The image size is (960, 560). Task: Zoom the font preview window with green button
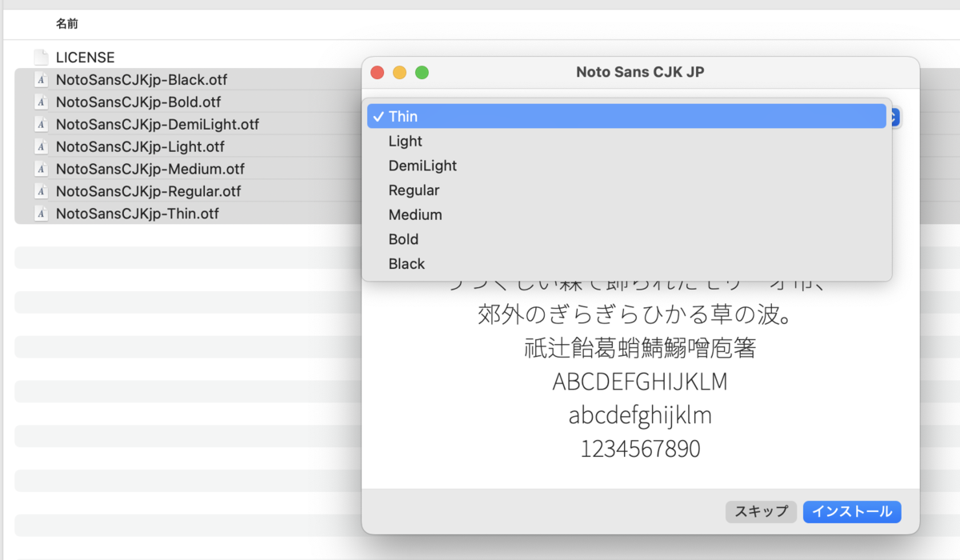pyautogui.click(x=422, y=73)
